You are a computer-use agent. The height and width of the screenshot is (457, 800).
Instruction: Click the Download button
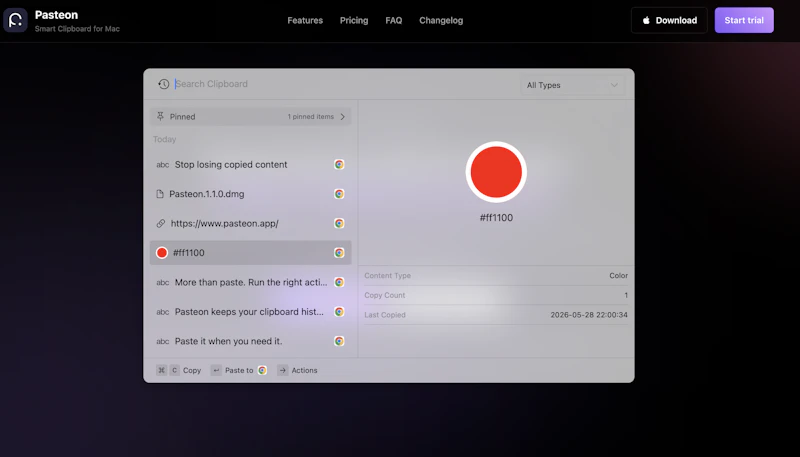coord(669,20)
